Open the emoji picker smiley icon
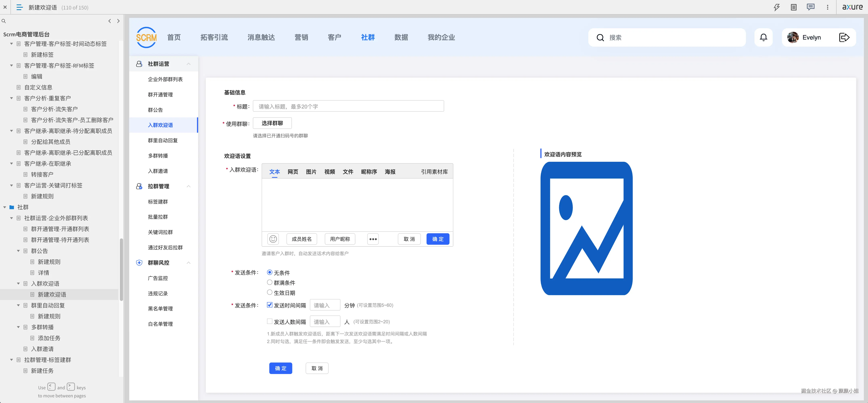 (x=273, y=239)
